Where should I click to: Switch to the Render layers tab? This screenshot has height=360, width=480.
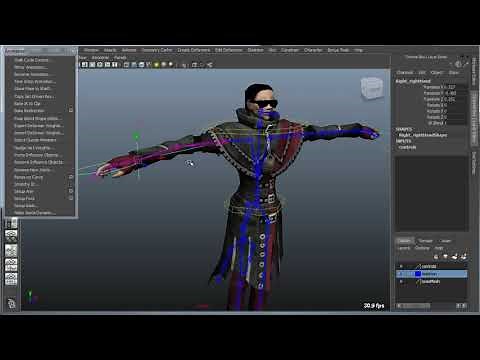(x=426, y=241)
